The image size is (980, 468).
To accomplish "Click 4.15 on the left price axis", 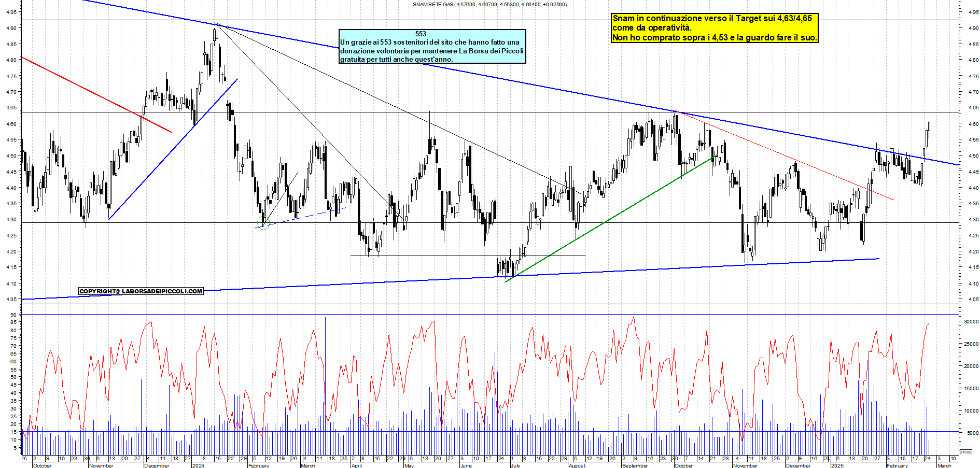I will click(x=11, y=267).
